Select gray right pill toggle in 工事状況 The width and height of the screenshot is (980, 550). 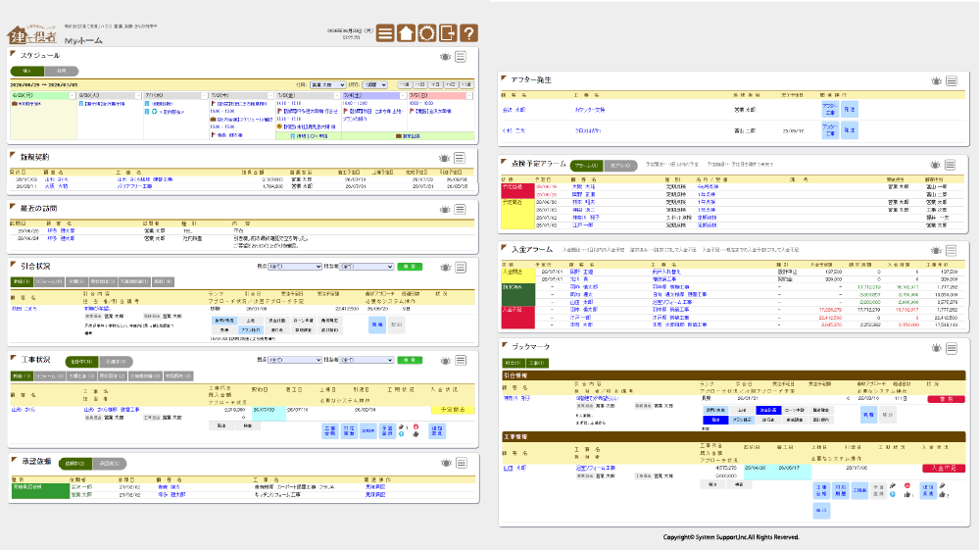tap(116, 361)
